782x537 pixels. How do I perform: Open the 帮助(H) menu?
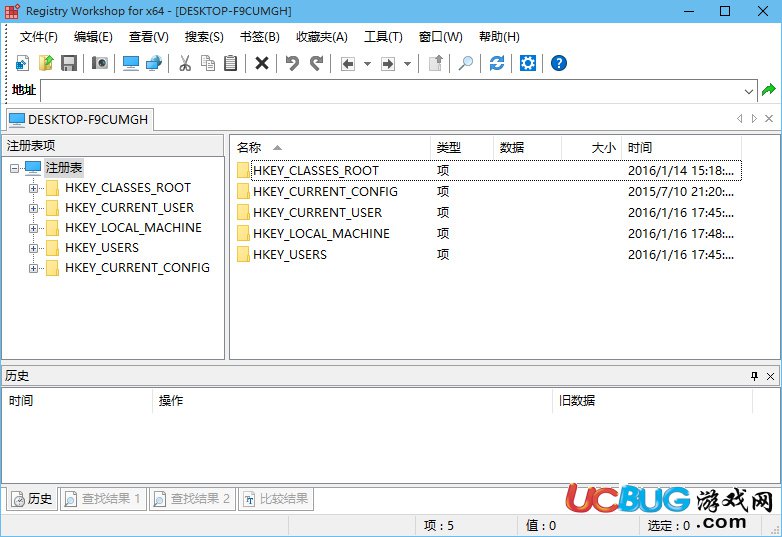[499, 37]
